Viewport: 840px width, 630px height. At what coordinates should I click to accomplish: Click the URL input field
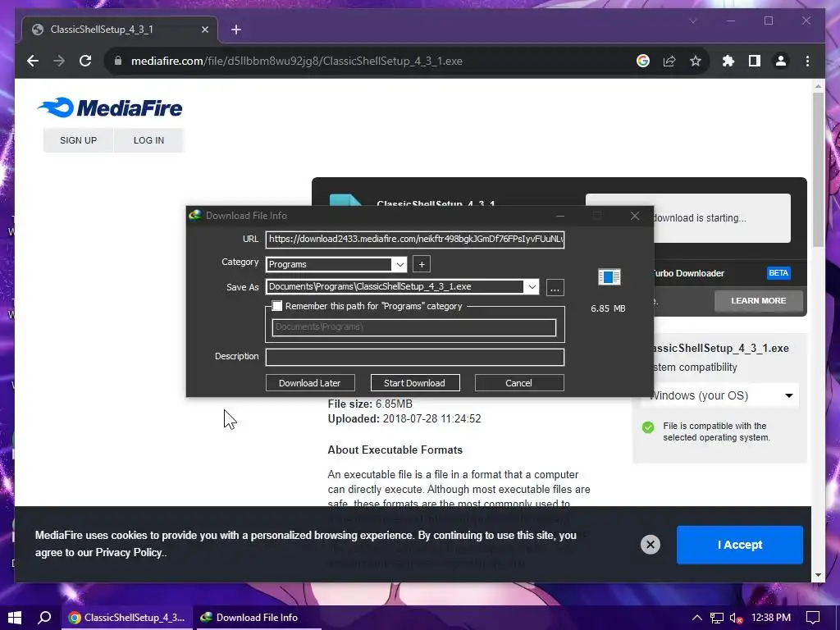pos(414,239)
